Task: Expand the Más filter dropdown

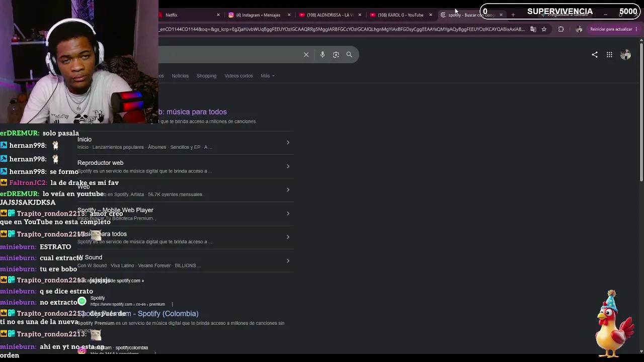Action: click(267, 76)
